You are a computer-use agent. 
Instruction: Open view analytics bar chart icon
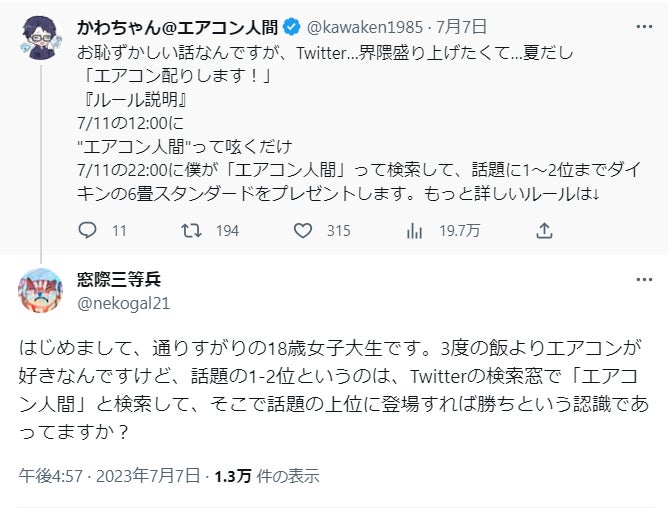pos(414,231)
